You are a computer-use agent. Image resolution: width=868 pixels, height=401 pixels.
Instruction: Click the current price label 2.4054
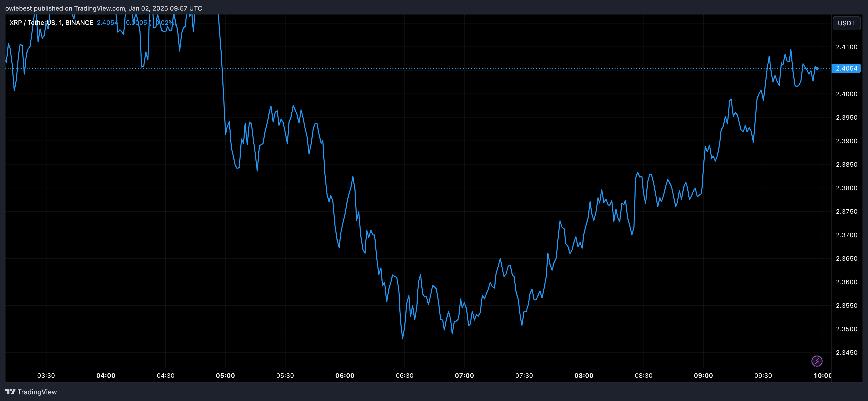pyautogui.click(x=846, y=68)
